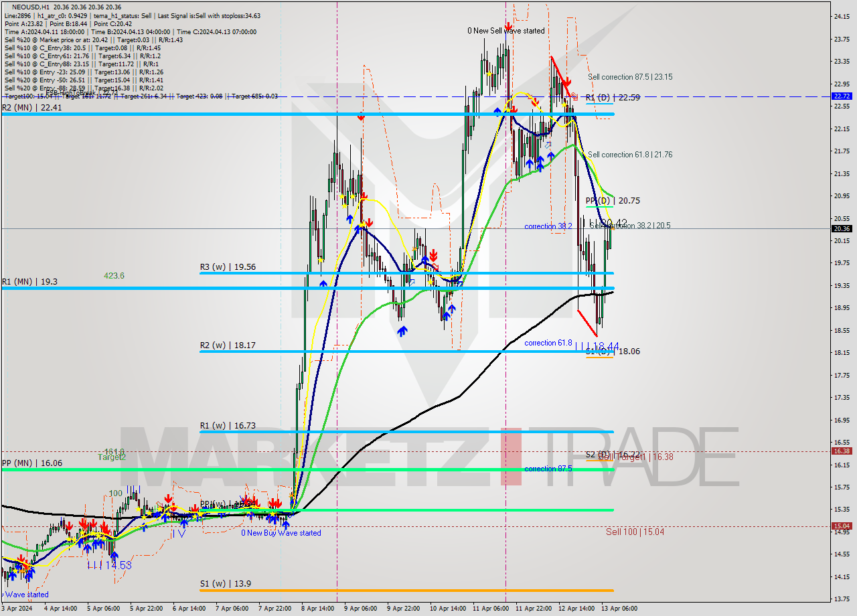Click the blue 'correction 61.8' label
The width and height of the screenshot is (857, 616).
548,343
